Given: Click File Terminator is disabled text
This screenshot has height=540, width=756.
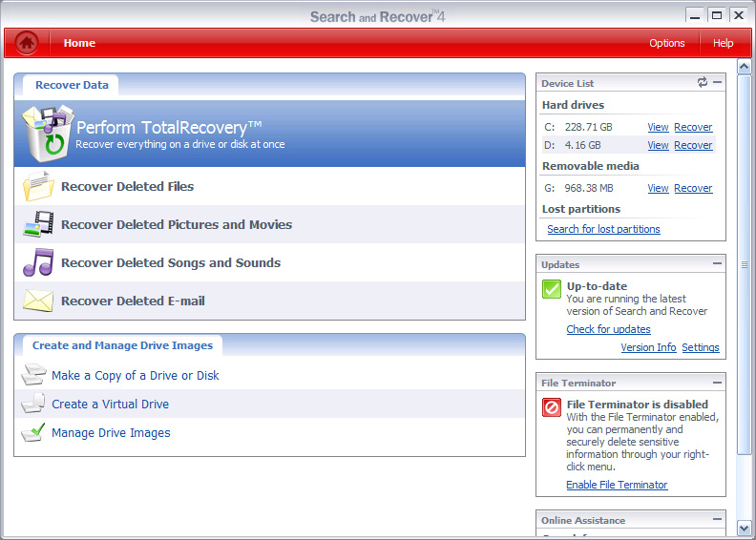Looking at the screenshot, I should click(x=637, y=405).
